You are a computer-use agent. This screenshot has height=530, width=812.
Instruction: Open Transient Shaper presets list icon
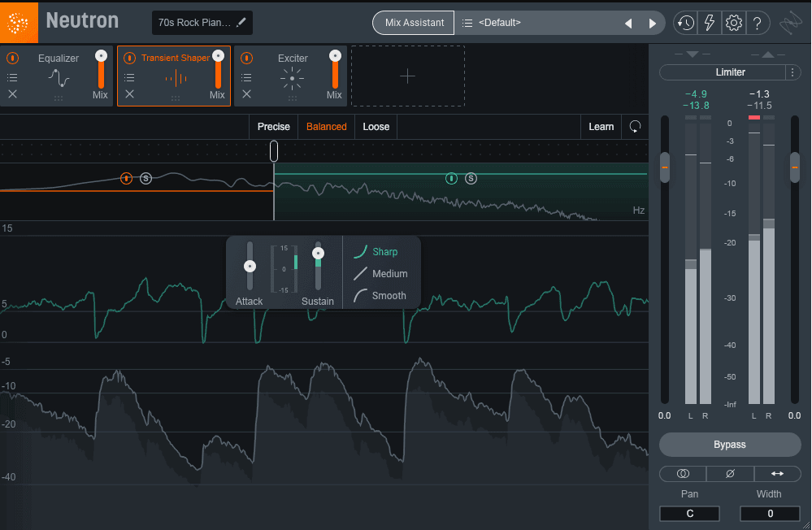[129, 78]
